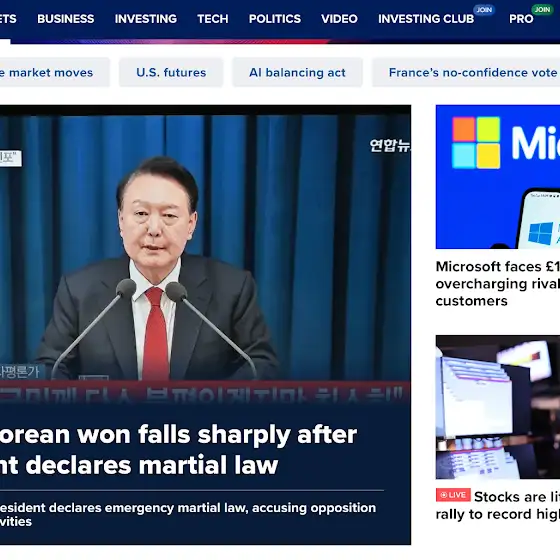560x560 pixels.
Task: Go to the INVESTING section
Action: 146,19
